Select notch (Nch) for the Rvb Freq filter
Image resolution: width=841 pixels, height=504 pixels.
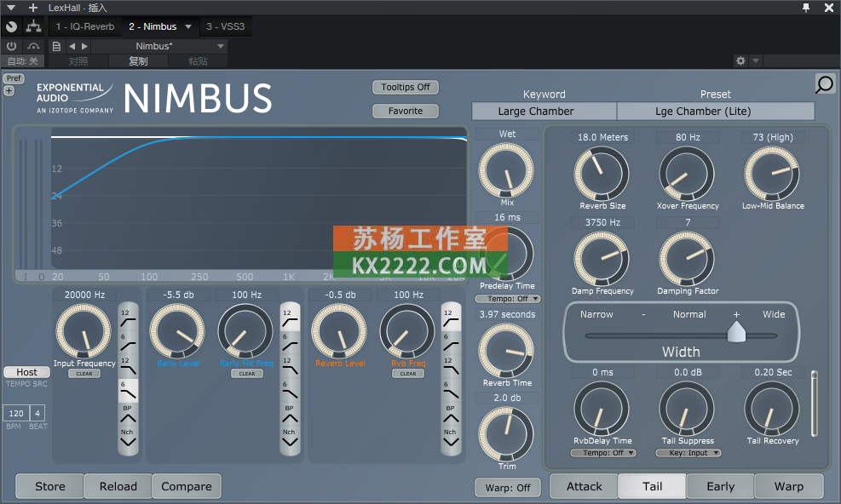(x=451, y=438)
